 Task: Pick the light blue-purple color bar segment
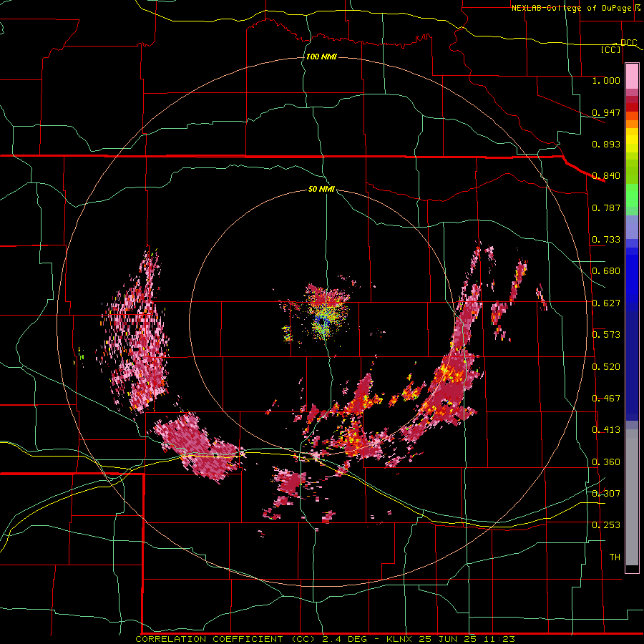(632, 227)
